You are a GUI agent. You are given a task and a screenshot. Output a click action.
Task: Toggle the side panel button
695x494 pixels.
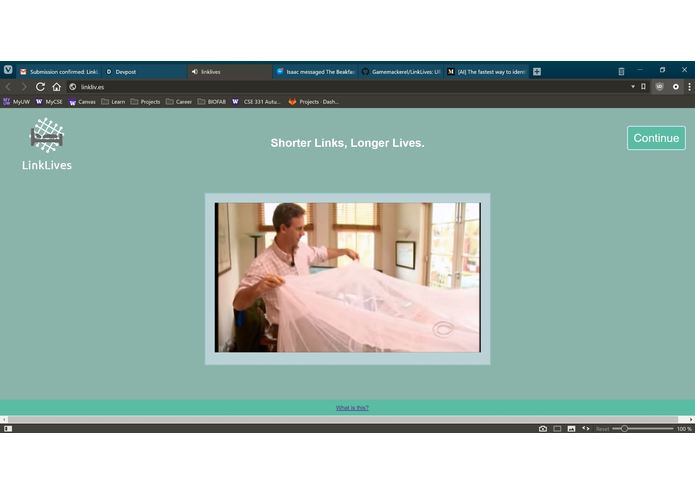click(8, 428)
